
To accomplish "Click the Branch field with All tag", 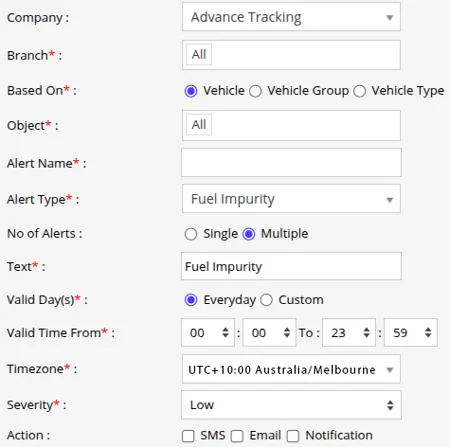I will [291, 55].
